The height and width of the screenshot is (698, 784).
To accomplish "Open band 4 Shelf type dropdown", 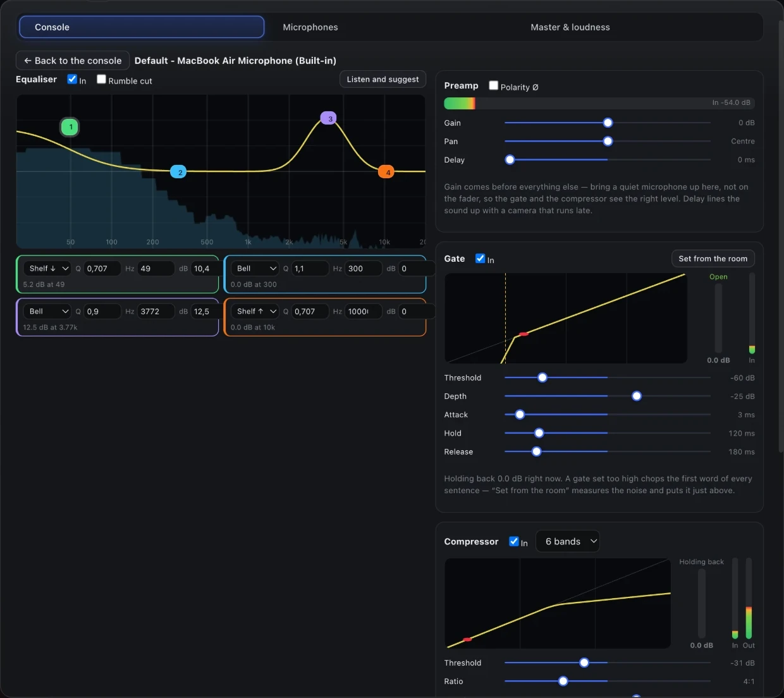I will click(x=255, y=312).
